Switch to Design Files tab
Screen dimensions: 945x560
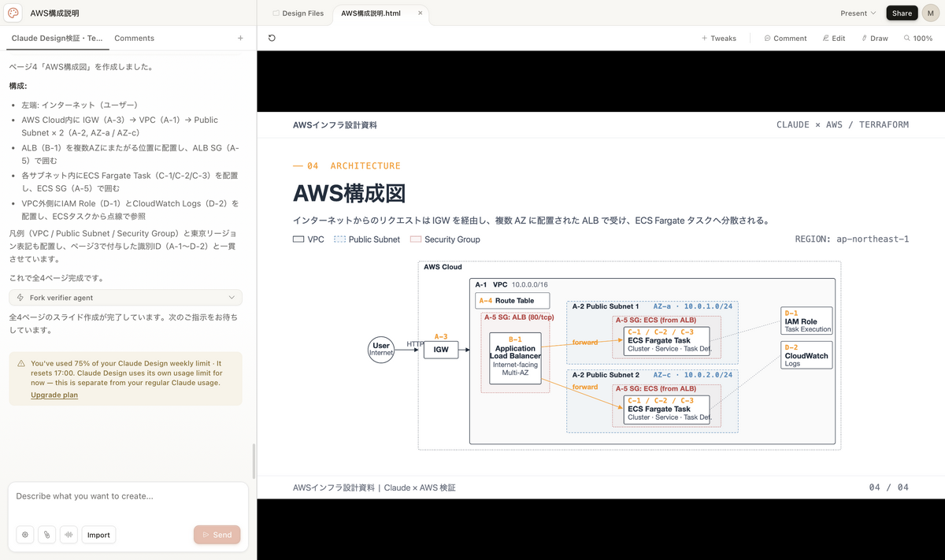(x=298, y=13)
